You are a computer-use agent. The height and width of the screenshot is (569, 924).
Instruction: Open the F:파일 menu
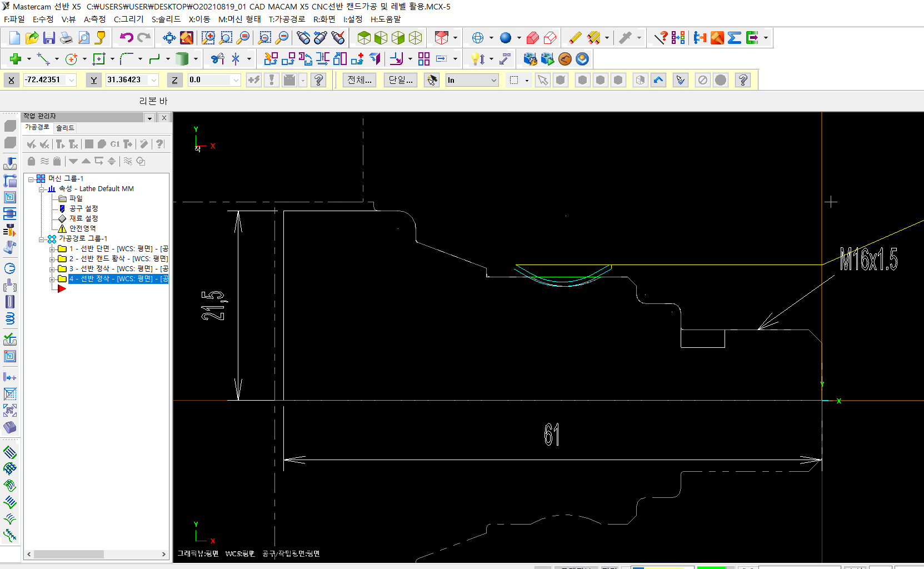pyautogui.click(x=14, y=19)
